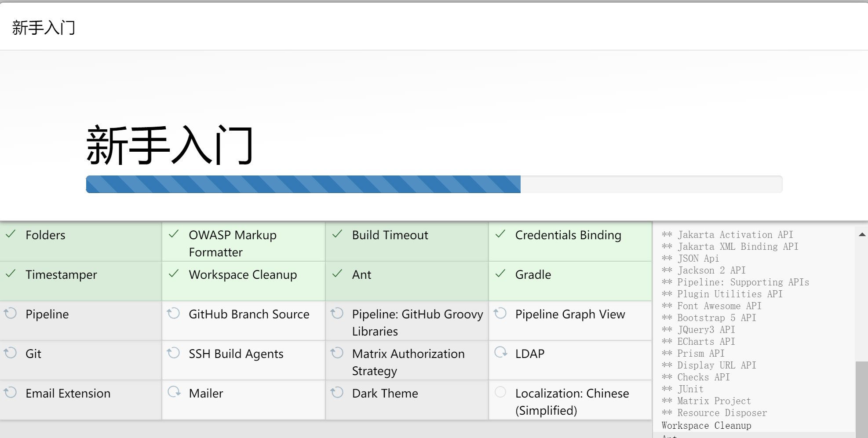
Task: Select the GitHub Branch Source plugin entry
Action: pos(249,314)
